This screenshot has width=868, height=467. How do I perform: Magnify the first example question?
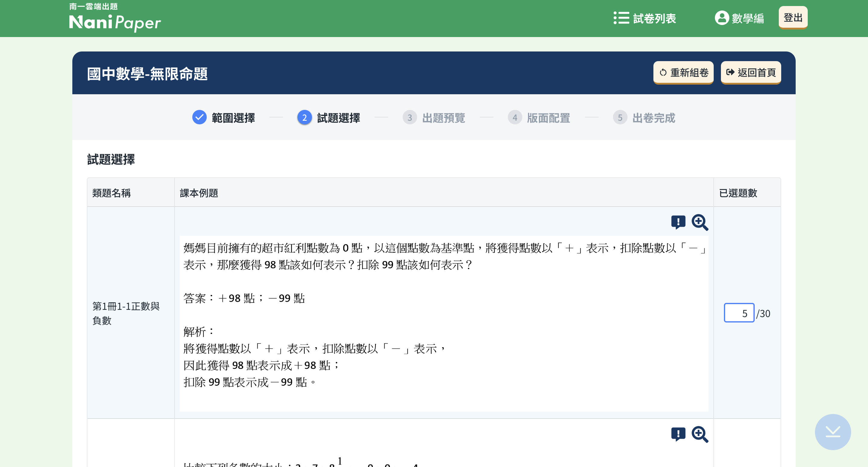(x=700, y=222)
